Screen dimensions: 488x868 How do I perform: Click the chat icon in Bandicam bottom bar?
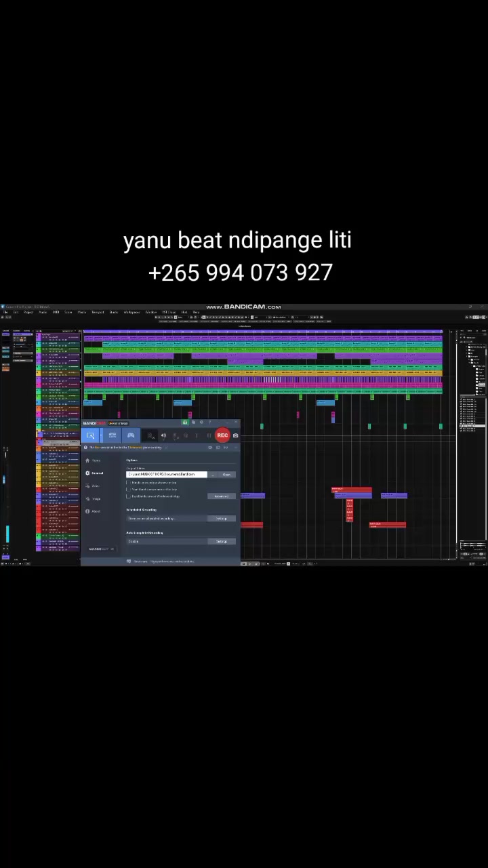[x=129, y=561]
